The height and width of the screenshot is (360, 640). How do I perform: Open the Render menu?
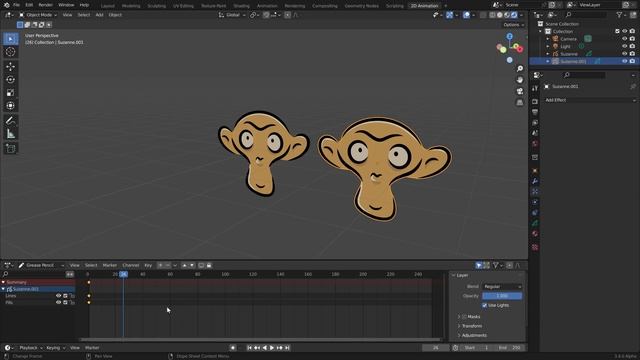pos(45,5)
